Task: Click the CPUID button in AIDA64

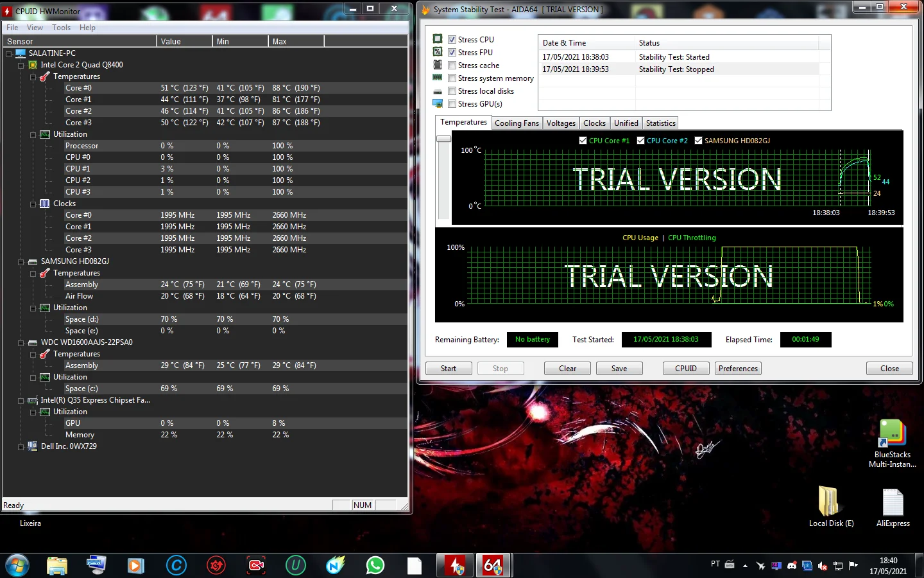Action: point(686,369)
